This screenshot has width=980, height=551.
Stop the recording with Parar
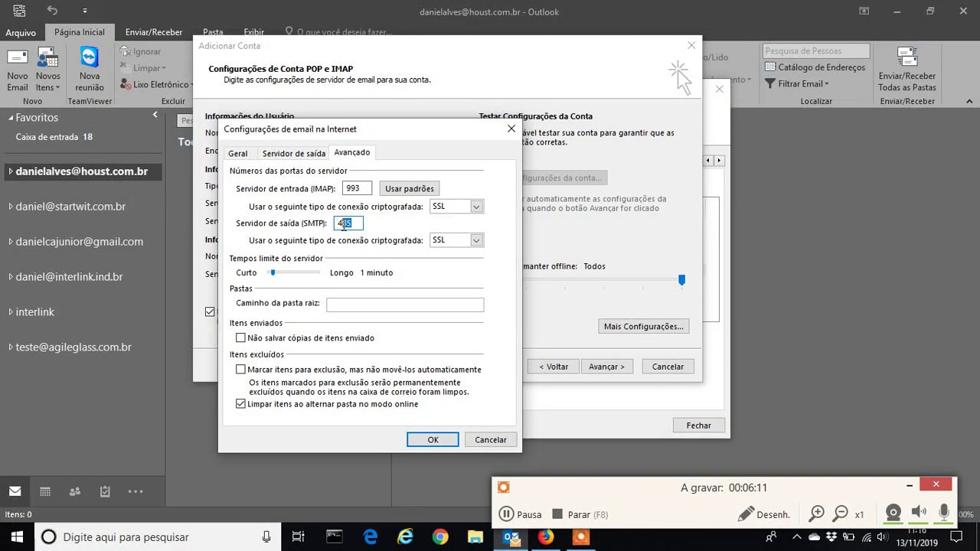pyautogui.click(x=580, y=514)
